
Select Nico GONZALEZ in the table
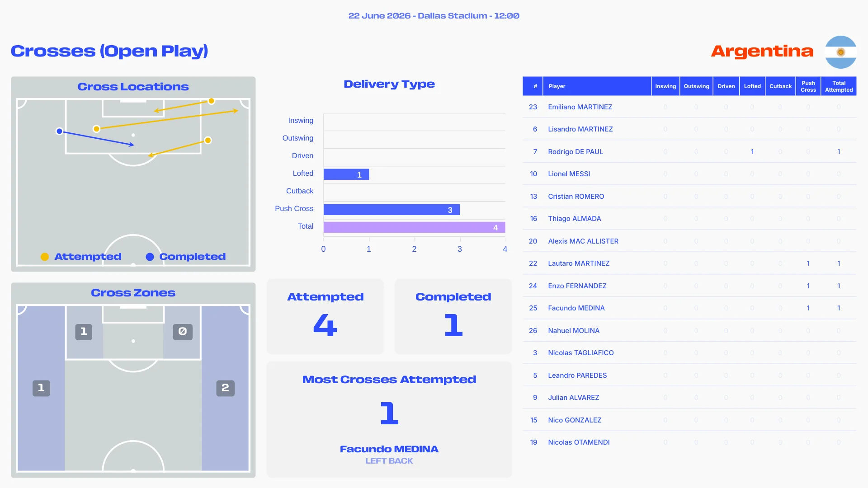[575, 420]
